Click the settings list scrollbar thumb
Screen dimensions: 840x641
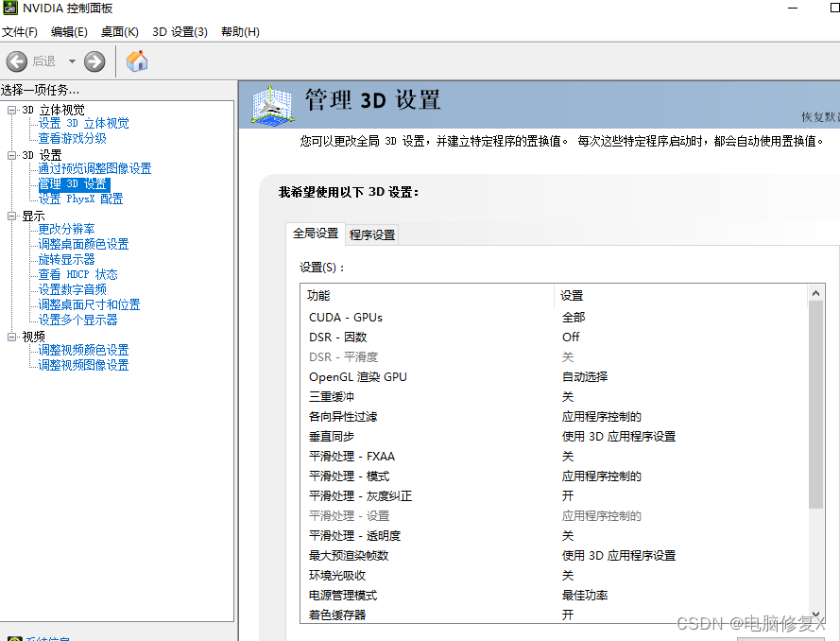tap(815, 405)
